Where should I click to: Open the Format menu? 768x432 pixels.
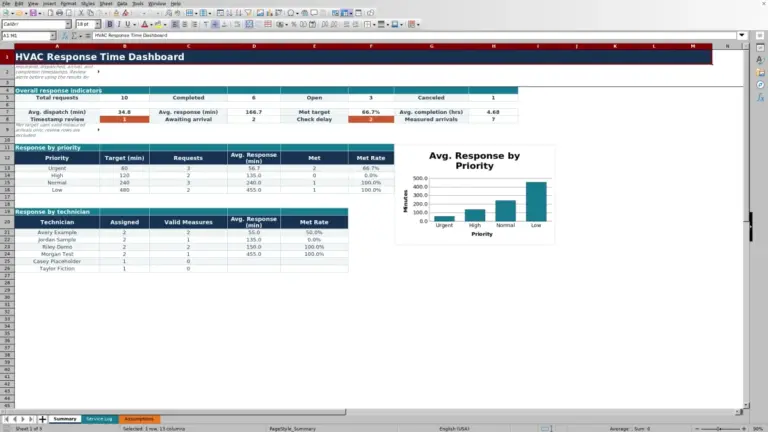pos(69,3)
